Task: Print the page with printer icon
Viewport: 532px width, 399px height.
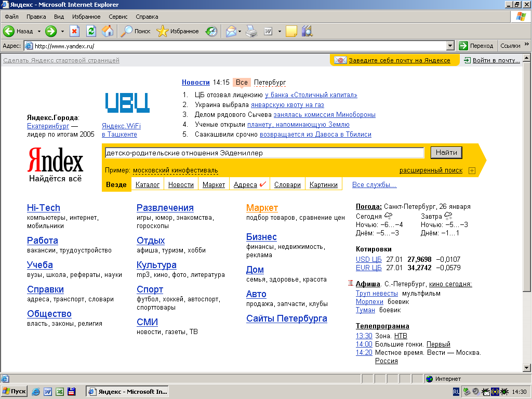Action: 251,32
